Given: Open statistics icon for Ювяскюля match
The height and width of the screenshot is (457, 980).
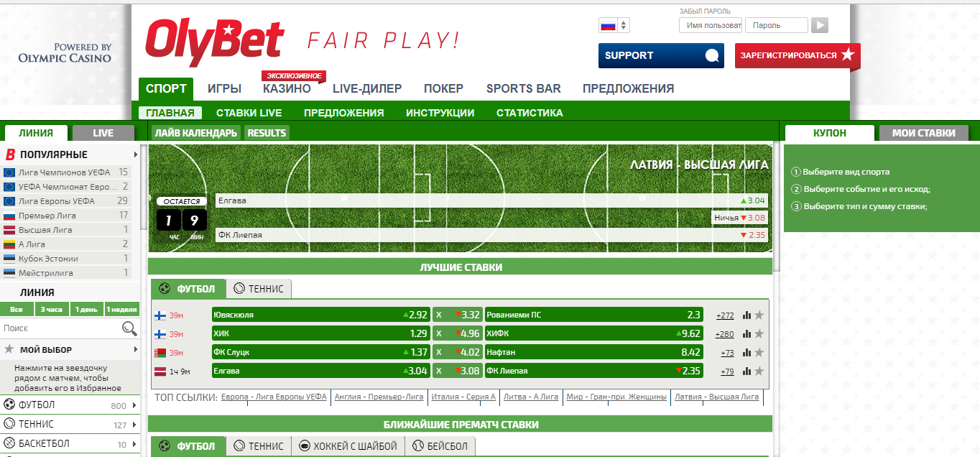Looking at the screenshot, I should point(746,315).
